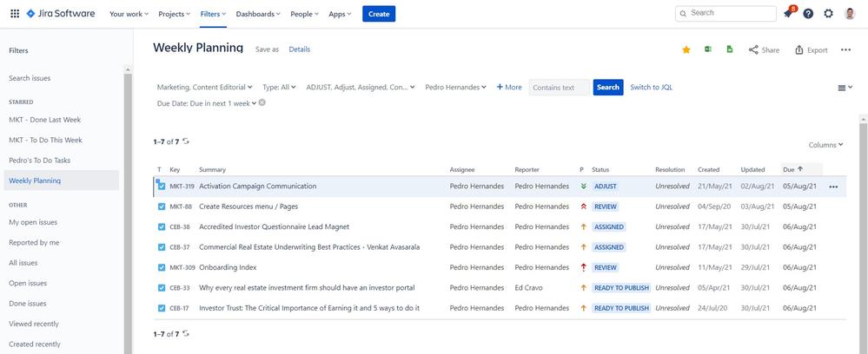Click the Due column sort arrow
This screenshot has height=354, width=868.
pos(800,169)
